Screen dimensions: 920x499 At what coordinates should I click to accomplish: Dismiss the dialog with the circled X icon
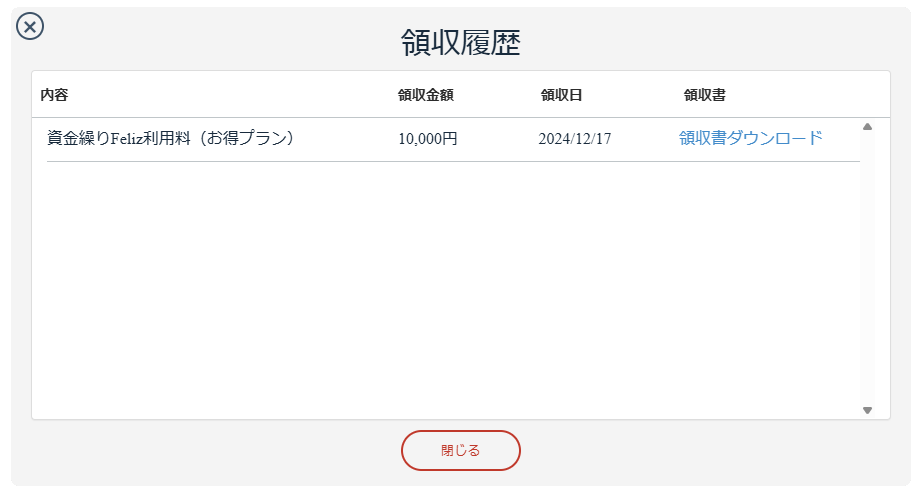tap(30, 26)
